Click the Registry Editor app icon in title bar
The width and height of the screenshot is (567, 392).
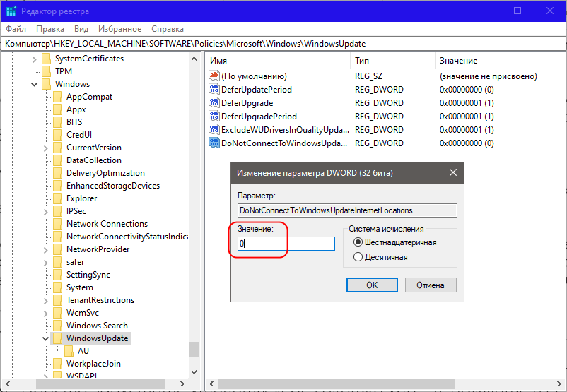point(11,11)
